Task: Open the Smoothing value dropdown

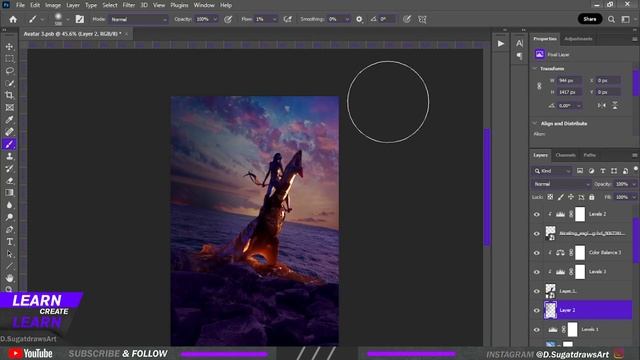Action: tap(347, 19)
